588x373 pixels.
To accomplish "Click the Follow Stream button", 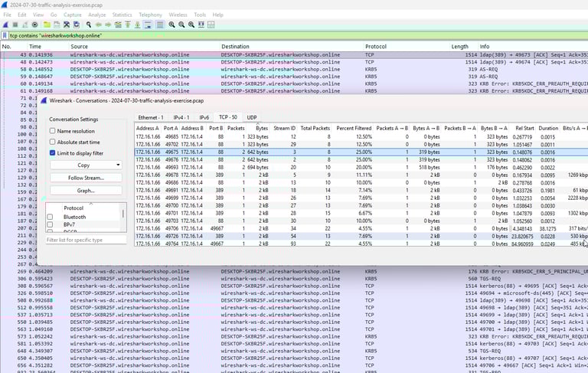I will (x=85, y=178).
